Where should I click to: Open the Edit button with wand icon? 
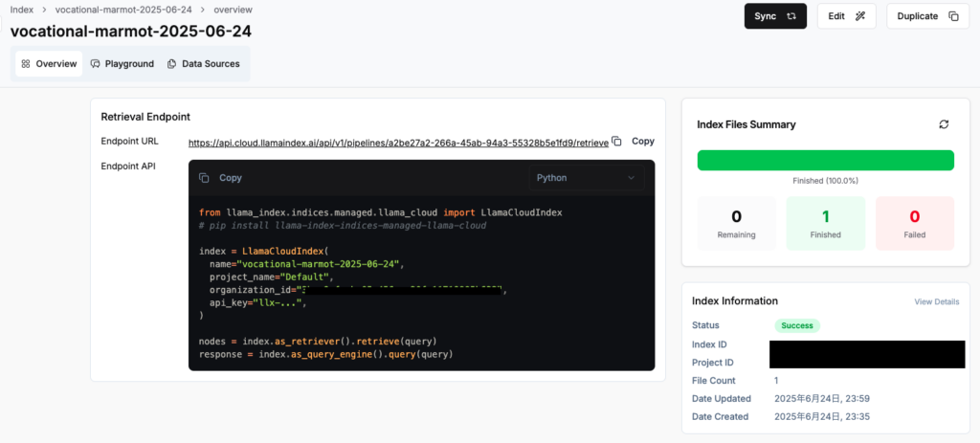[x=846, y=16]
